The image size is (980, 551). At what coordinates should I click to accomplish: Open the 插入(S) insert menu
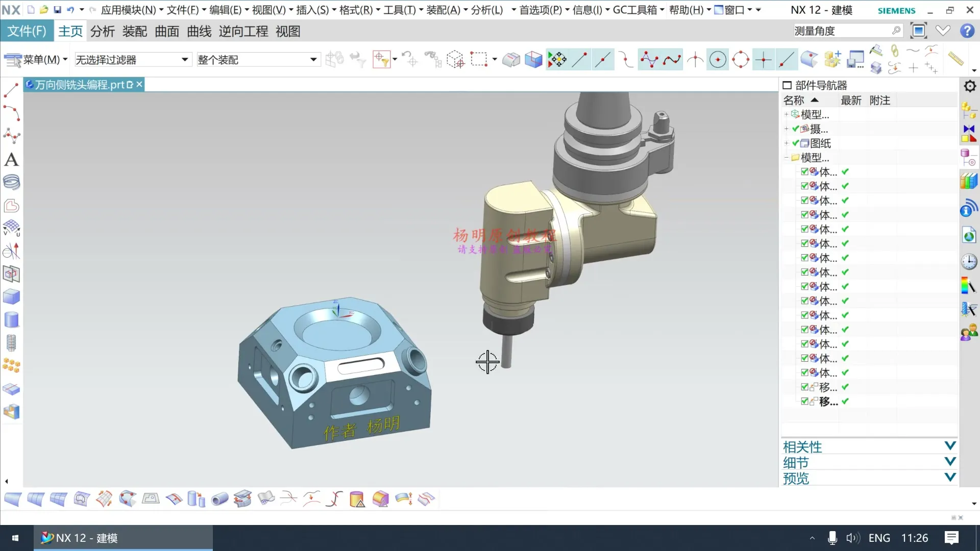click(x=312, y=10)
